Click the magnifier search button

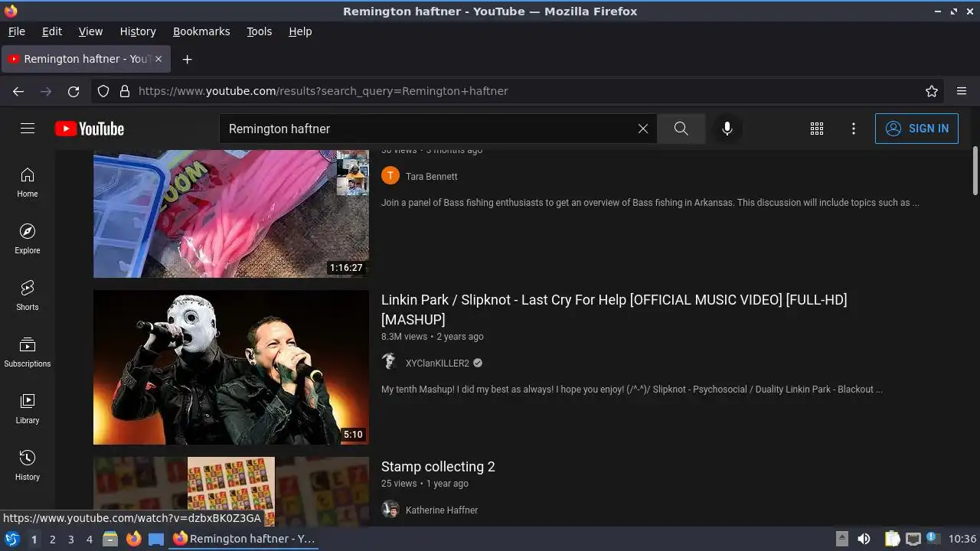tap(681, 129)
